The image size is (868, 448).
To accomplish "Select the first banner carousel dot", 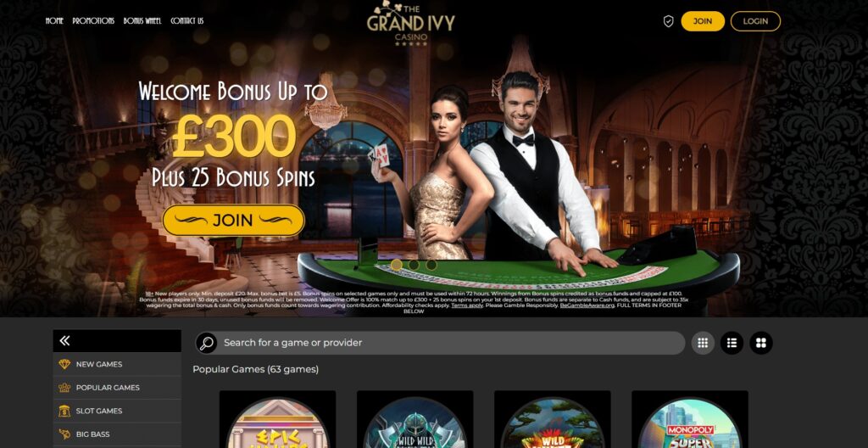I will (397, 265).
